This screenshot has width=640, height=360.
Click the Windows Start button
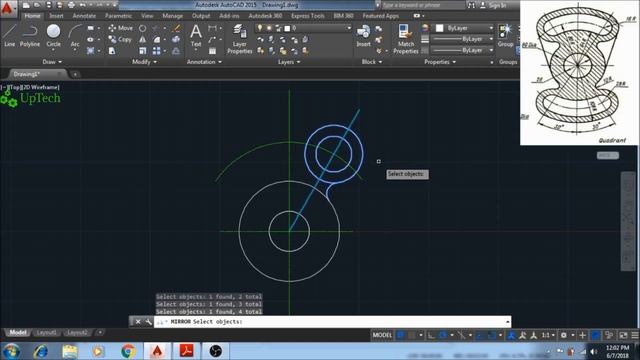coord(11,351)
